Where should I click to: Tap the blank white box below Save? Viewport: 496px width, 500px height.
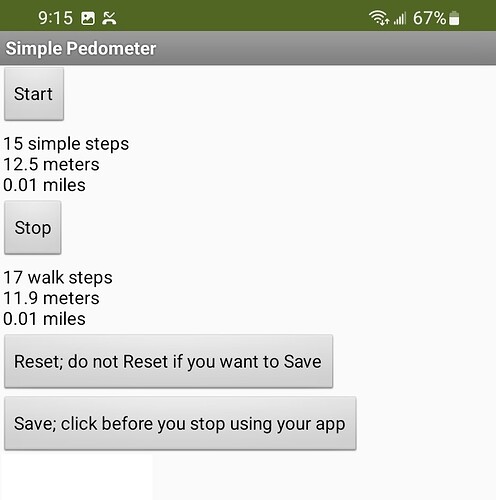click(x=77, y=477)
